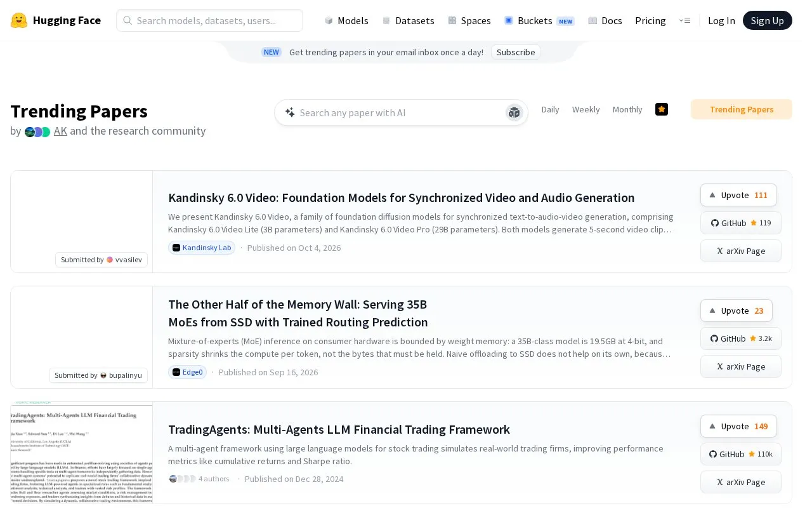Open arXiv Page for Memory Wall paper
Screen dimensions: 812x508
coord(741,366)
